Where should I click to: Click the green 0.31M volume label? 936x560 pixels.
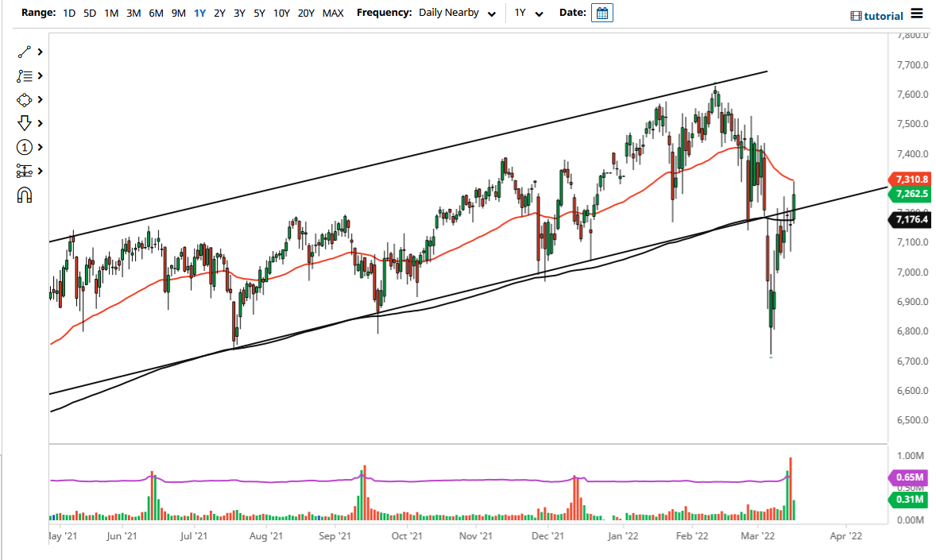pyautogui.click(x=907, y=499)
